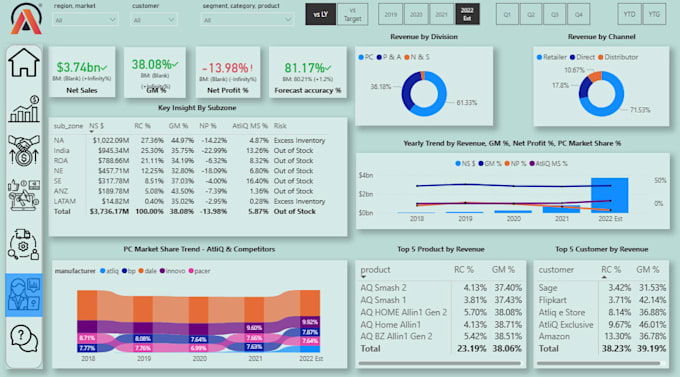Select fiscal year 2021
Viewport: 680px width, 377px height.
point(441,14)
